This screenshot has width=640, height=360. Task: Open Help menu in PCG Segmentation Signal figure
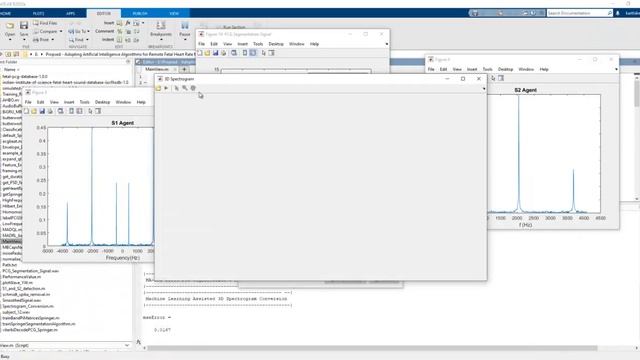[x=314, y=44]
